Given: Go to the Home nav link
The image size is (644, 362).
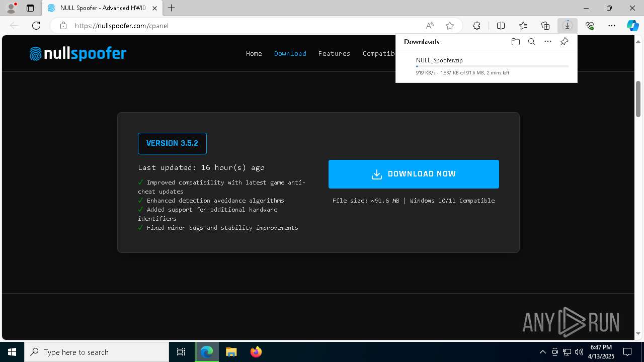Looking at the screenshot, I should [254, 53].
